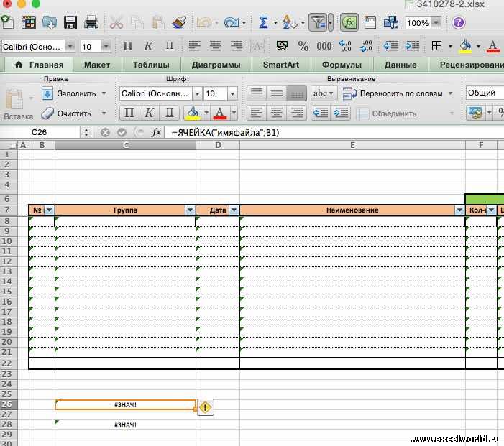
Task: Open Help with purple question icon
Action: (459, 22)
